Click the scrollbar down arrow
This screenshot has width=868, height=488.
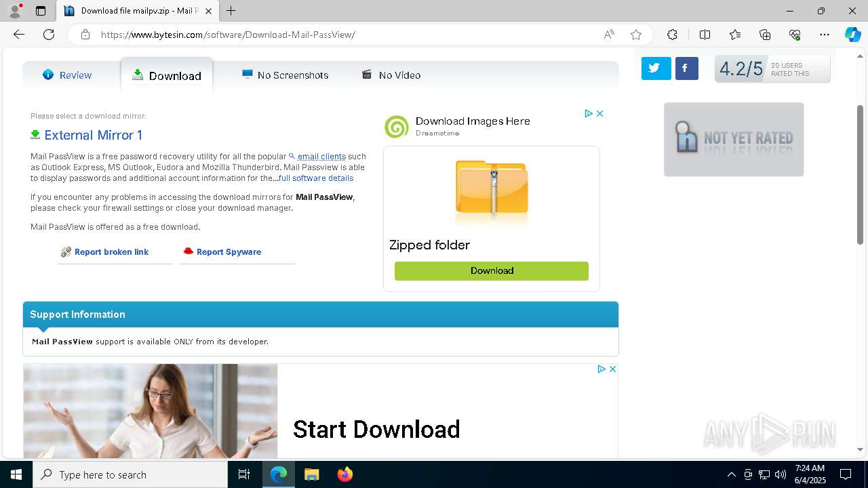(x=861, y=449)
